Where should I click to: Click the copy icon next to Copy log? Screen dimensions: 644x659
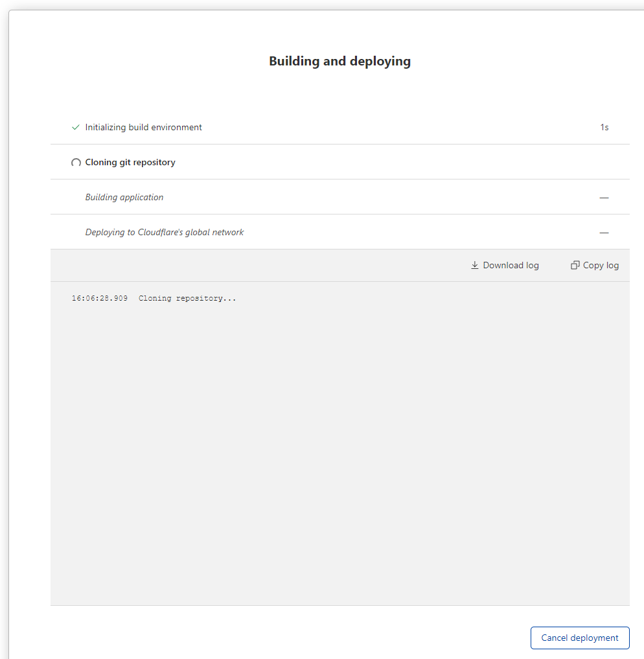575,265
